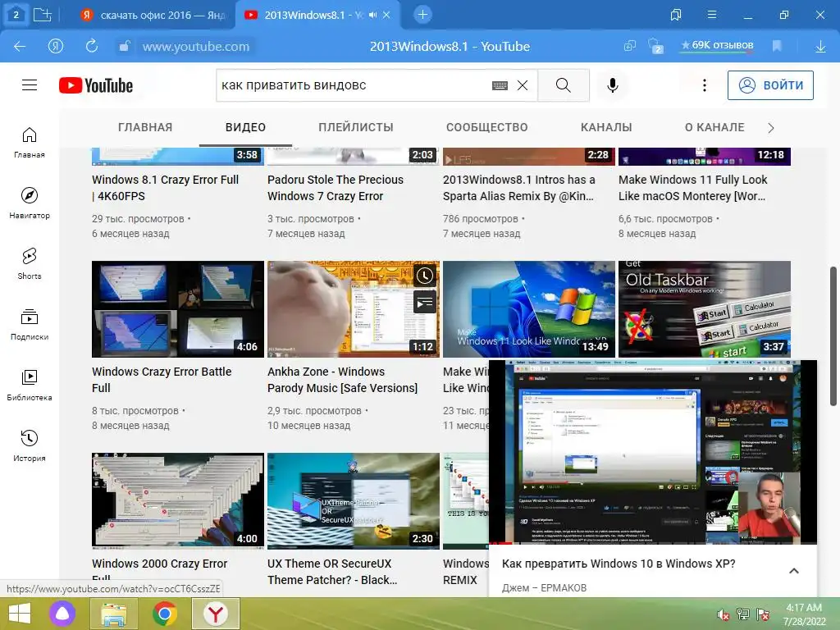Open Ankha Zone Windows Parody Music title
Screen dimensions: 840x630
[x=342, y=380]
